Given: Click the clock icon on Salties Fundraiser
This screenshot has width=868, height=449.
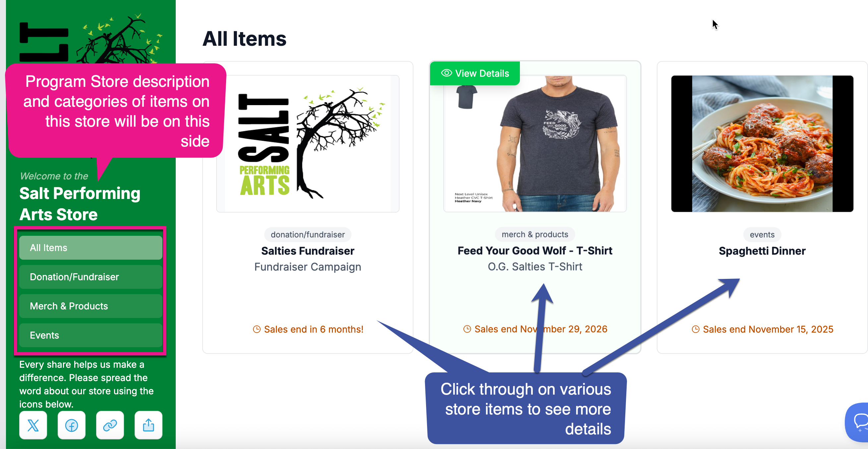Looking at the screenshot, I should 256,329.
